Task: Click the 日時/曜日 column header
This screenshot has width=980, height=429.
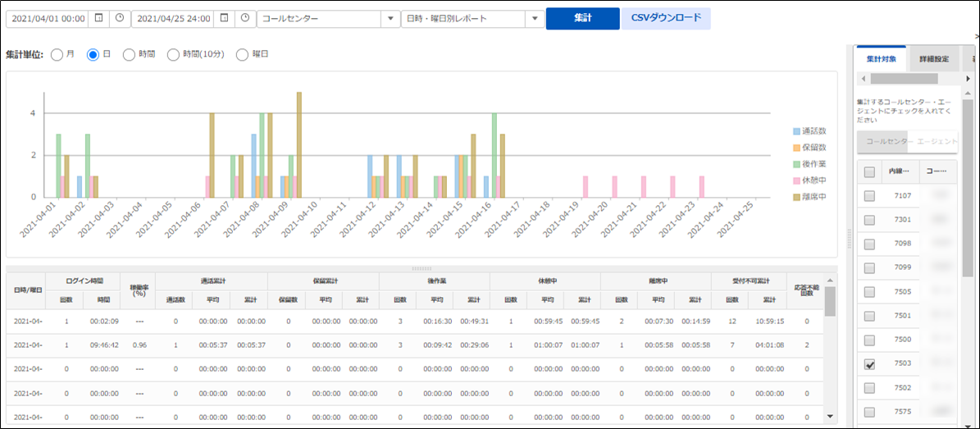Action: pyautogui.click(x=28, y=290)
